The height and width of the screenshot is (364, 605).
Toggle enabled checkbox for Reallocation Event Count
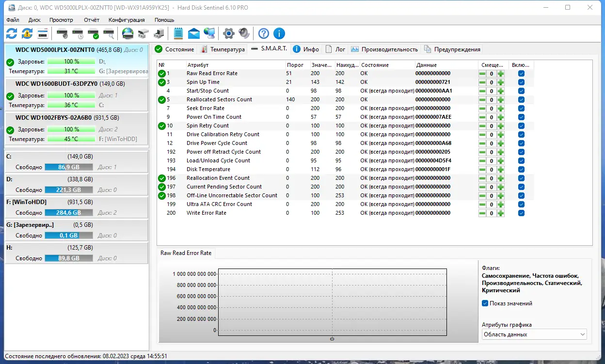tap(521, 178)
